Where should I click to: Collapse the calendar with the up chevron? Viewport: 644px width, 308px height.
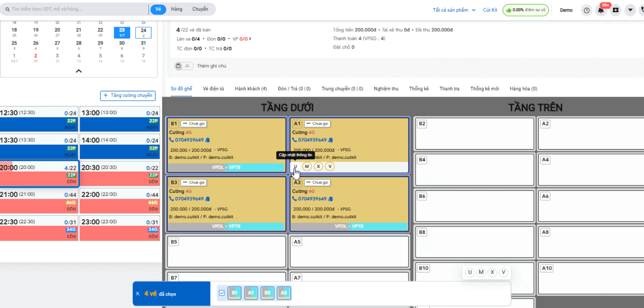click(x=79, y=71)
